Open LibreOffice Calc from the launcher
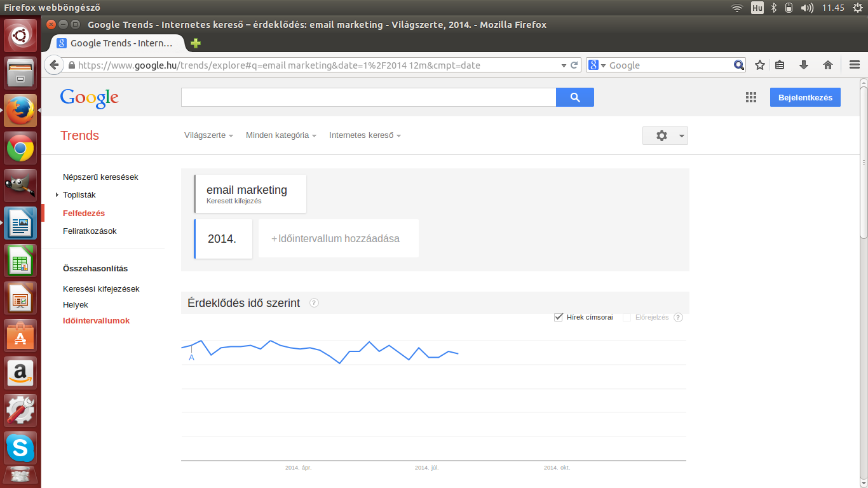The width and height of the screenshot is (868, 488). click(20, 261)
